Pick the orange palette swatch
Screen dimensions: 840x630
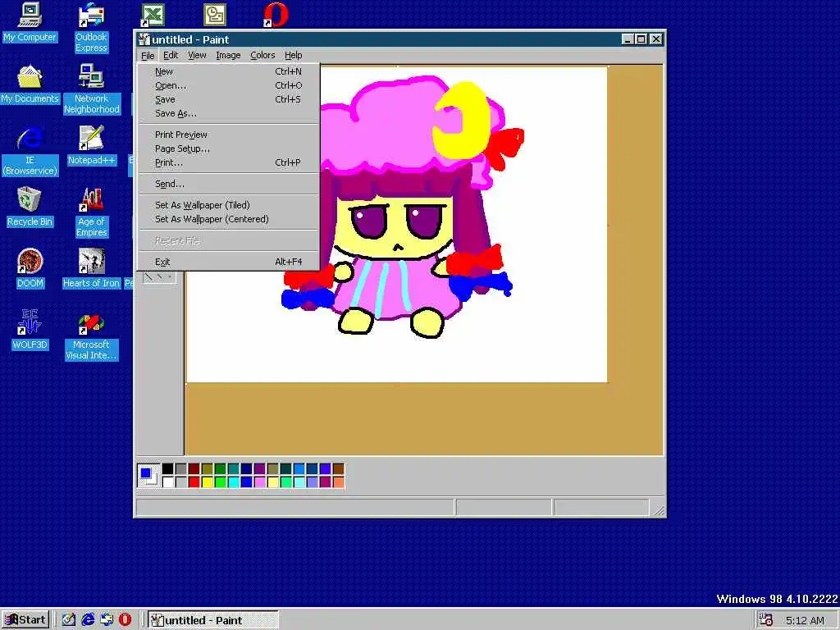(x=339, y=482)
